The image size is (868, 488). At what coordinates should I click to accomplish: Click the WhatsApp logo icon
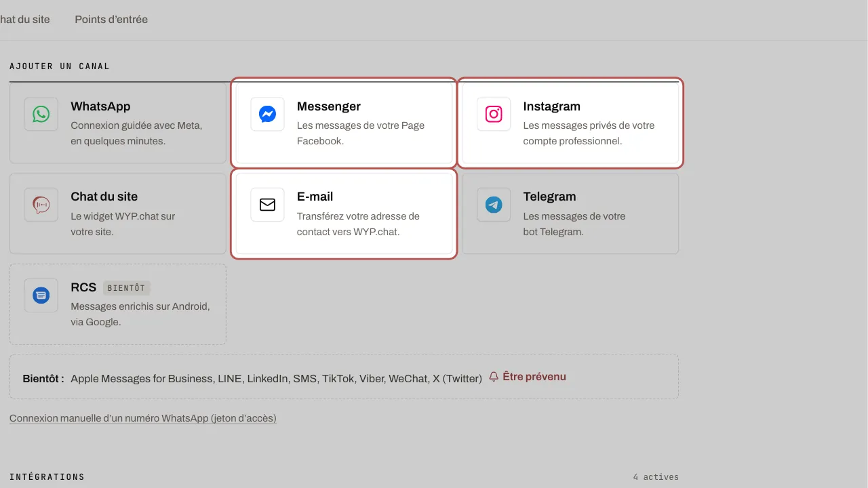click(41, 114)
